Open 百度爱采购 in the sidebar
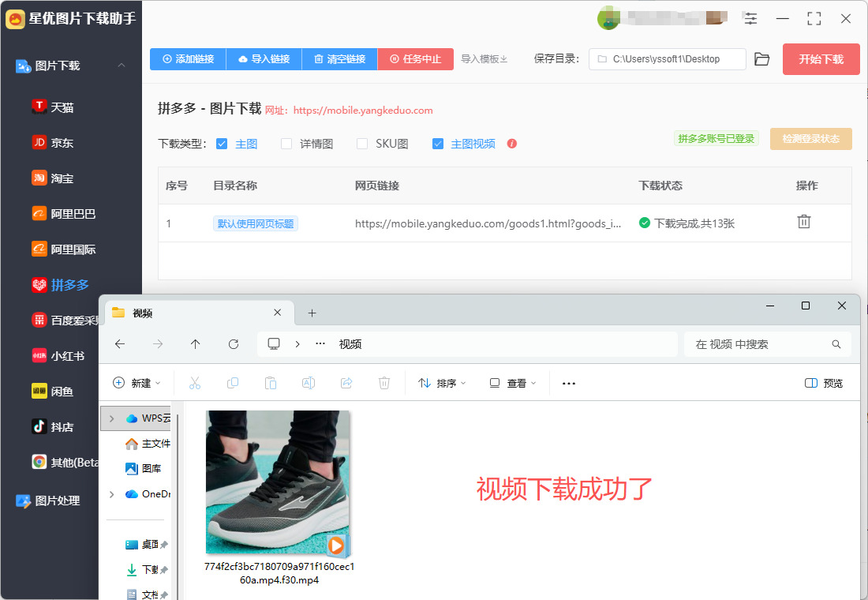 65,321
